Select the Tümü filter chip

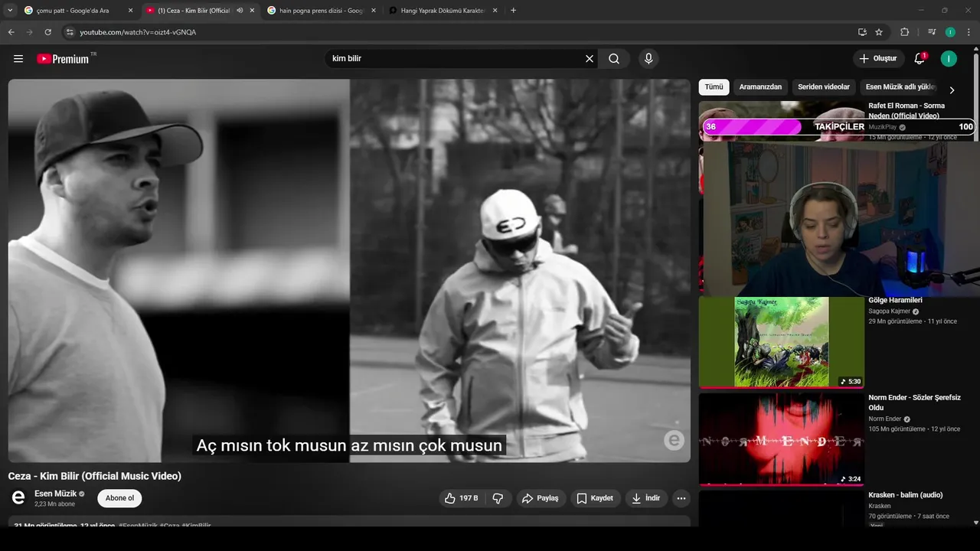pos(714,87)
